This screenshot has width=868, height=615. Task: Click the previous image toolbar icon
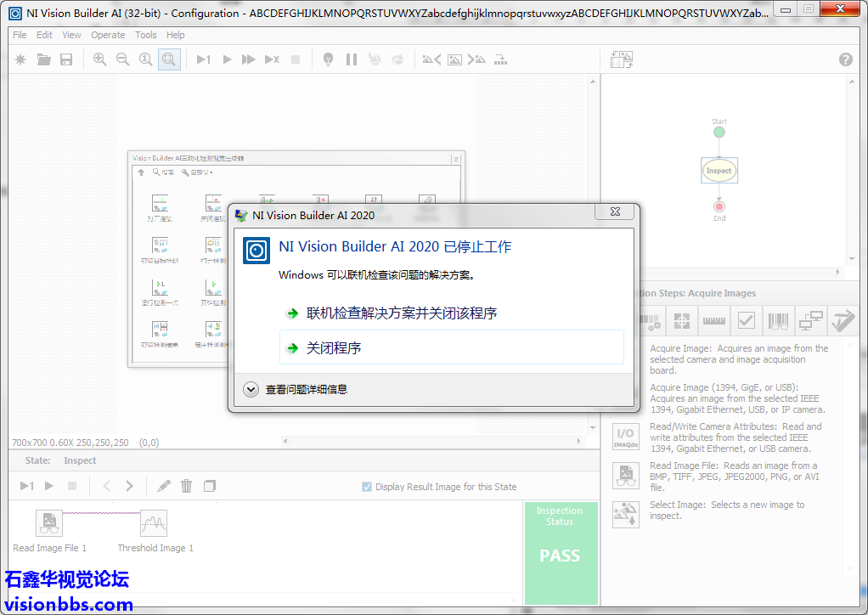[431, 59]
